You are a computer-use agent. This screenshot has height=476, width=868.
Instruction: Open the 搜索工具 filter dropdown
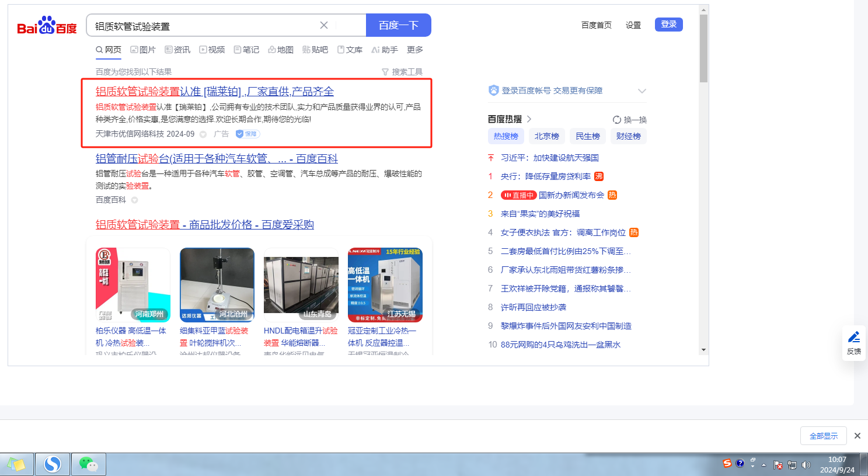[402, 72]
